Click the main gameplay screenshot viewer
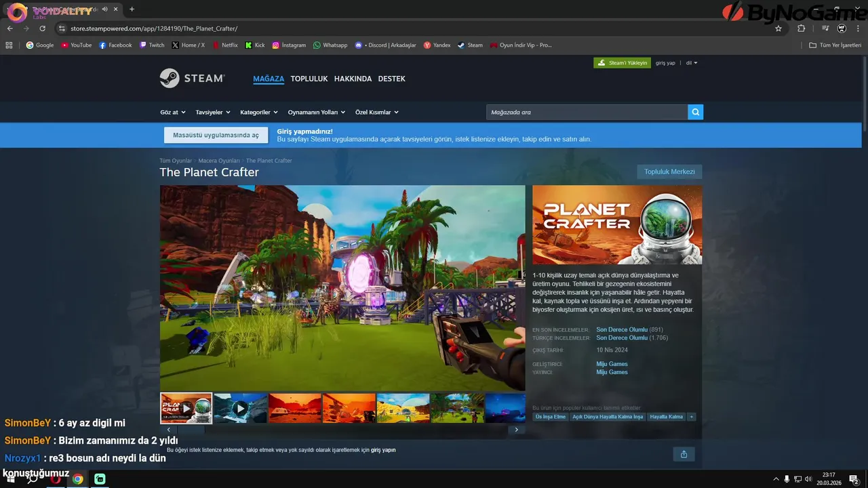The height and width of the screenshot is (488, 868). [x=342, y=288]
